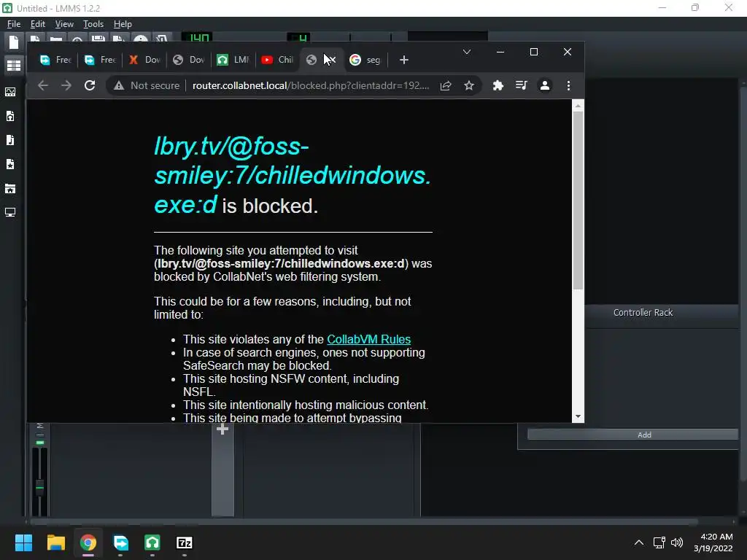Click the Chrome taskbar icon
The width and height of the screenshot is (747, 560).
tap(88, 542)
